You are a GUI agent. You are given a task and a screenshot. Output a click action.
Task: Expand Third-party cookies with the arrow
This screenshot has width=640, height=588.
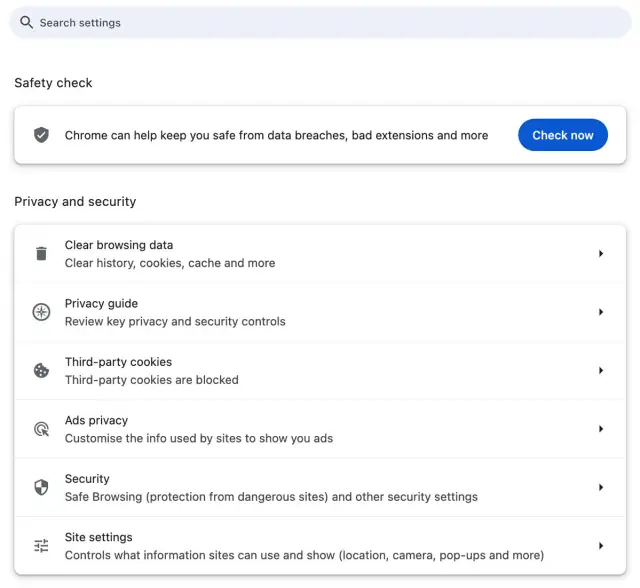click(601, 371)
